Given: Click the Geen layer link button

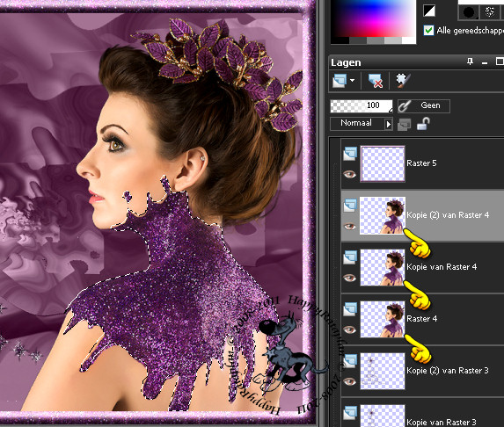Looking at the screenshot, I should tap(424, 105).
